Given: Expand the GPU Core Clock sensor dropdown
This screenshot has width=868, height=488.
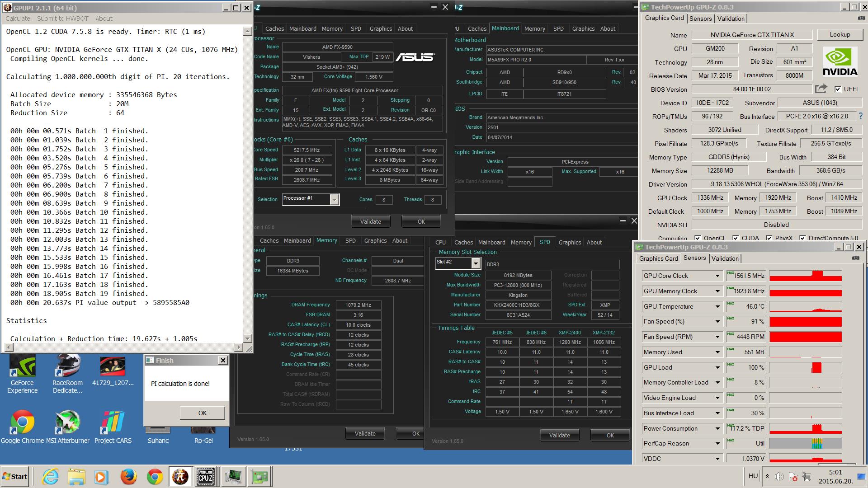Looking at the screenshot, I should coord(717,276).
